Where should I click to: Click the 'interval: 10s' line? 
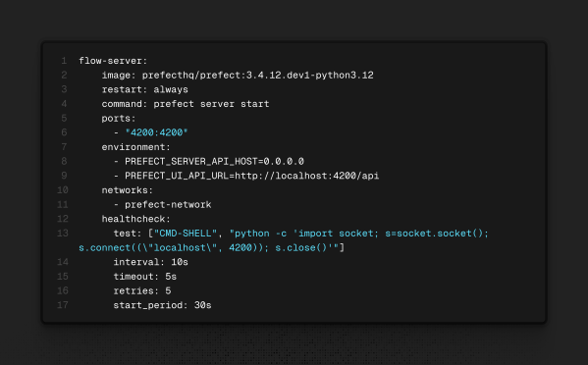(x=151, y=262)
